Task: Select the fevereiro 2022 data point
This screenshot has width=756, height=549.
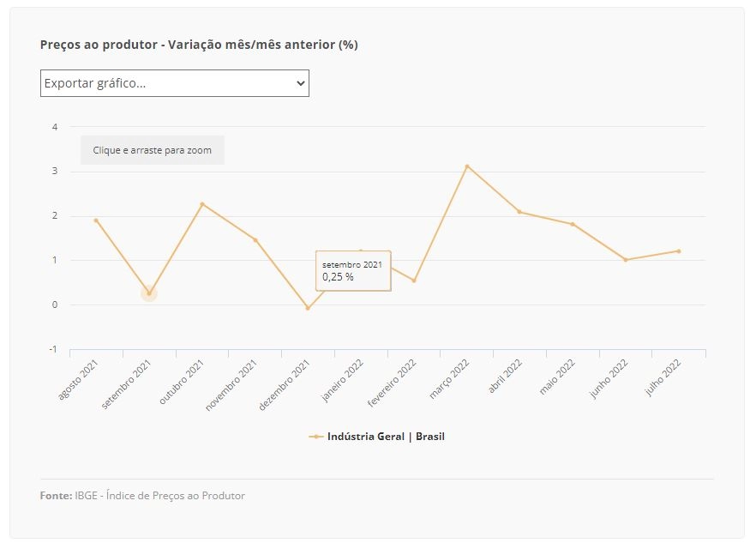Action: (x=414, y=281)
